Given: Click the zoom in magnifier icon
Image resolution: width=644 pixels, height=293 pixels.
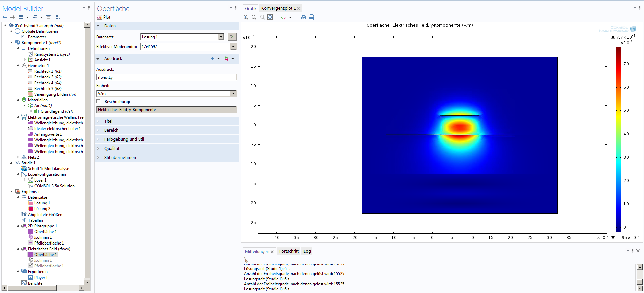Looking at the screenshot, I should pos(246,17).
